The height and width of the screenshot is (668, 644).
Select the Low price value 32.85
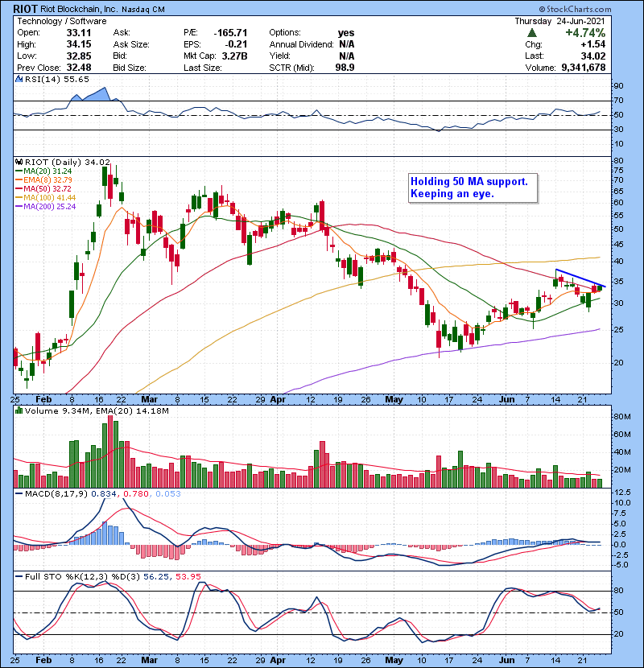pyautogui.click(x=79, y=56)
